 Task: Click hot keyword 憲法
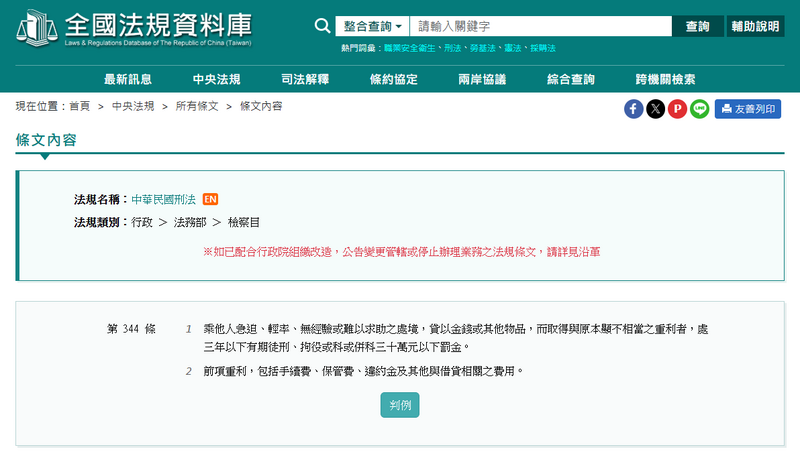(513, 48)
